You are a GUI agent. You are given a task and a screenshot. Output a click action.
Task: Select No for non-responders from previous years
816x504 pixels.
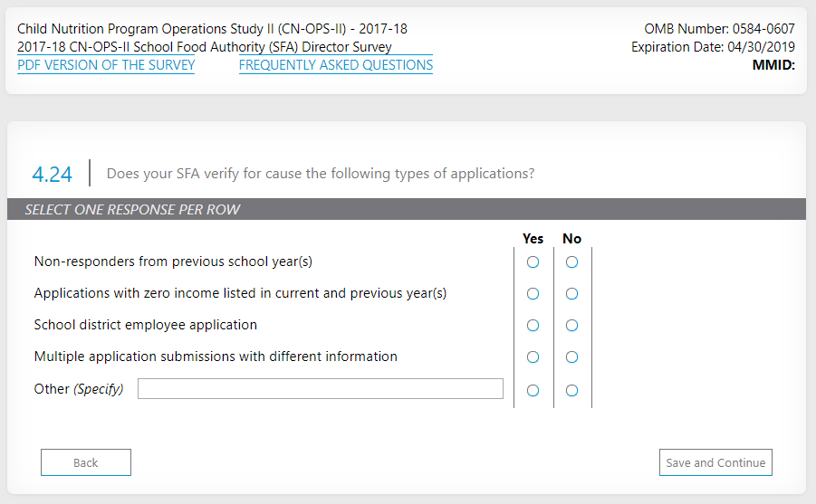point(571,262)
